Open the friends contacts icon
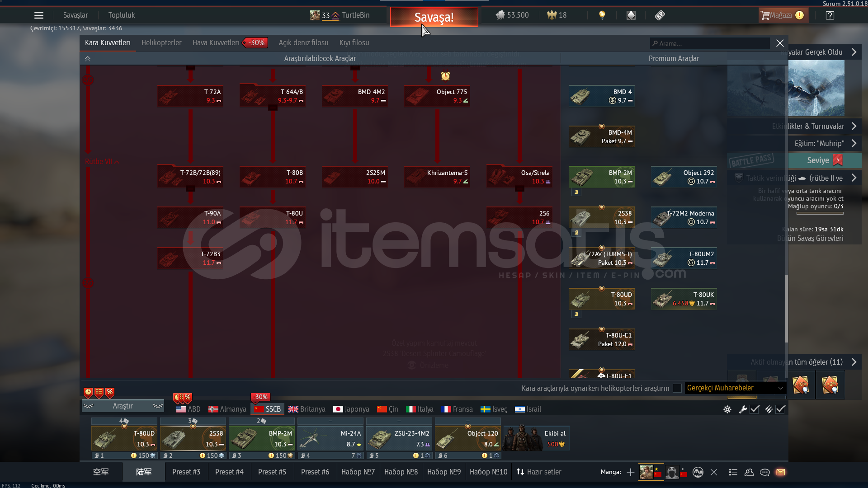The width and height of the screenshot is (868, 488). (x=749, y=472)
